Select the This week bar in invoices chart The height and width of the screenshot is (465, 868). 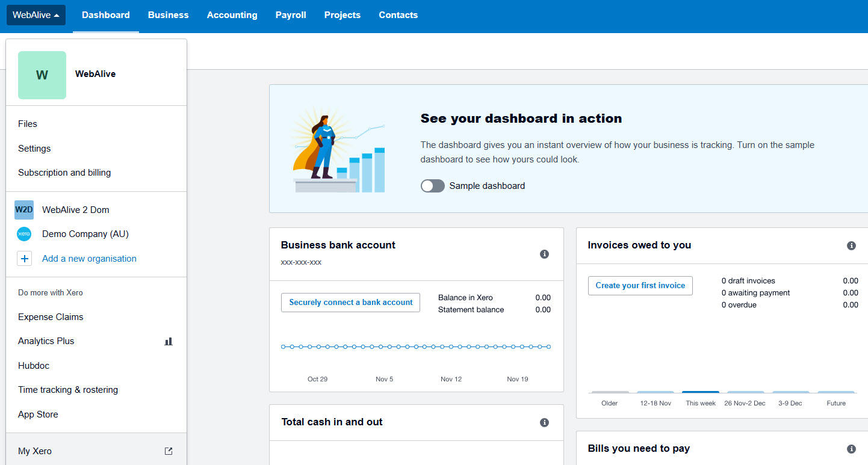701,392
